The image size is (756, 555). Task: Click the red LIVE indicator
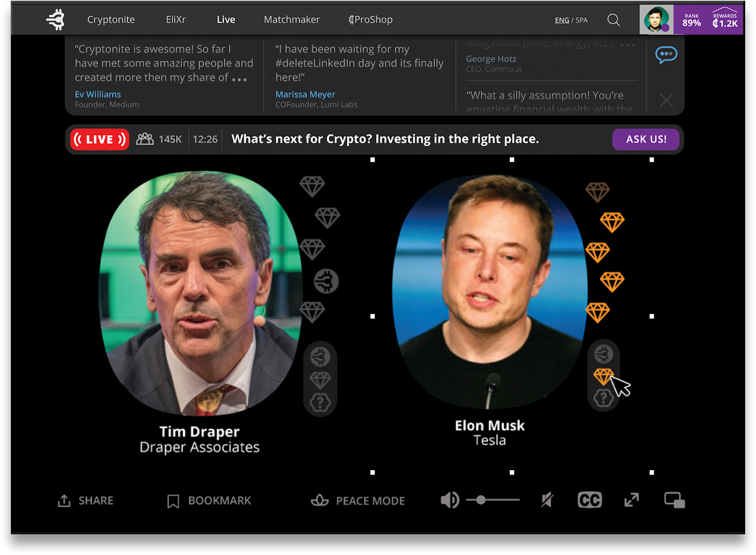pyautogui.click(x=100, y=139)
